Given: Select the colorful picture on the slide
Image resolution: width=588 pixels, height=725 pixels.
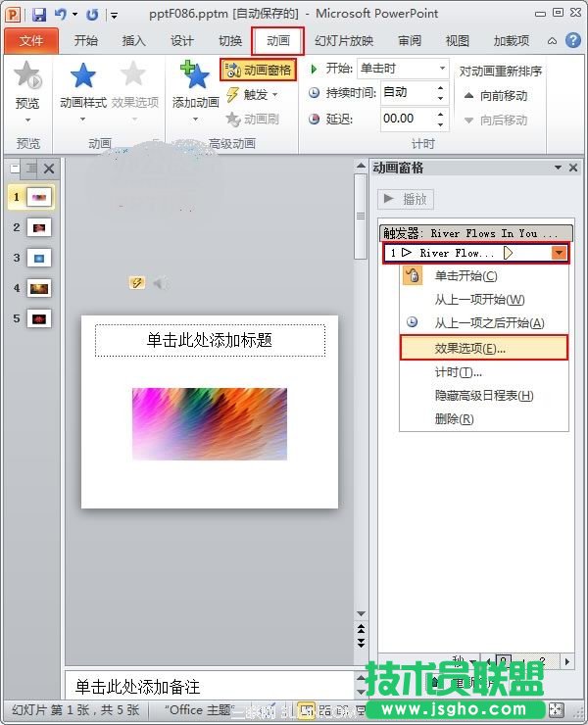Looking at the screenshot, I should coord(210,424).
